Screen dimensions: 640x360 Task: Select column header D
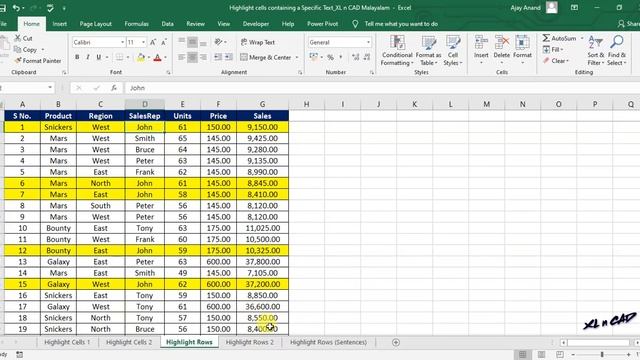(x=144, y=104)
